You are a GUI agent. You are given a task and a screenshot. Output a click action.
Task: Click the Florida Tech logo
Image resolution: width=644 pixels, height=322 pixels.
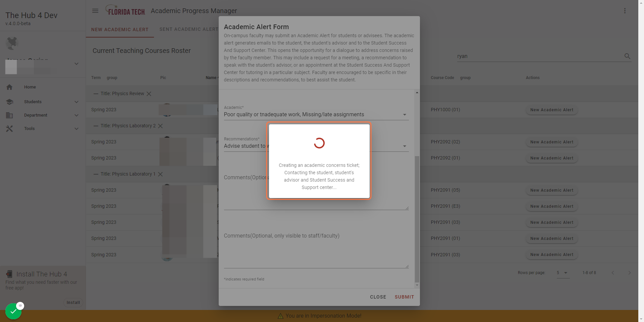pyautogui.click(x=125, y=10)
